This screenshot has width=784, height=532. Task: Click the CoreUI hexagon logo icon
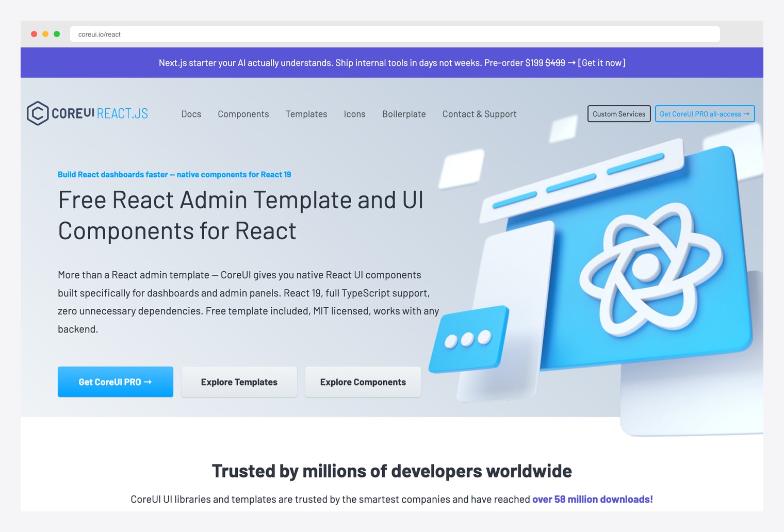38,113
